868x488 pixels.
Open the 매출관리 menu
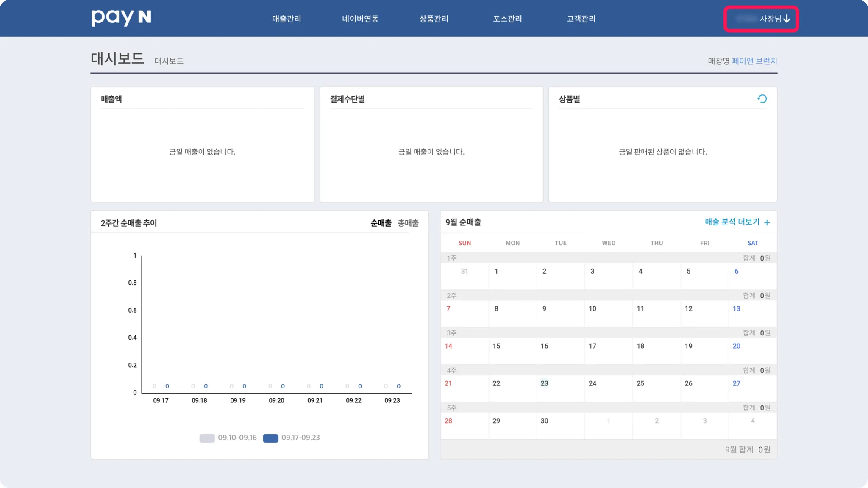[287, 19]
